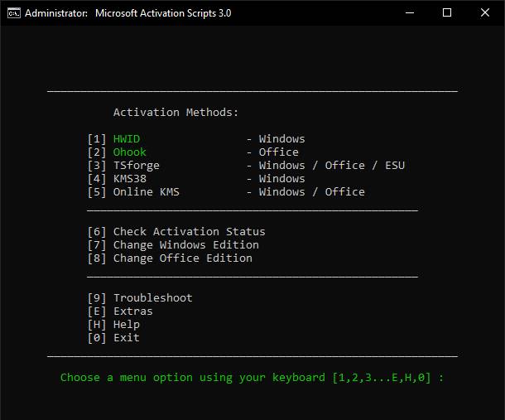505x420 pixels.
Task: Click the [1] key label beside HWID
Action: pyautogui.click(x=97, y=139)
